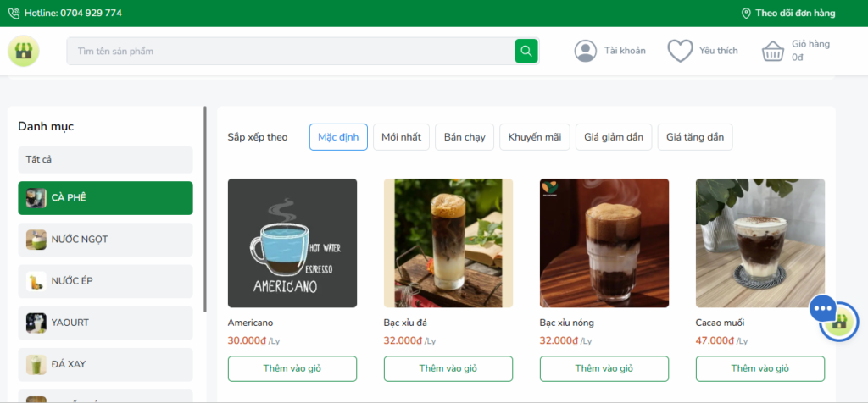Open the YAOURT category

pyautogui.click(x=105, y=323)
